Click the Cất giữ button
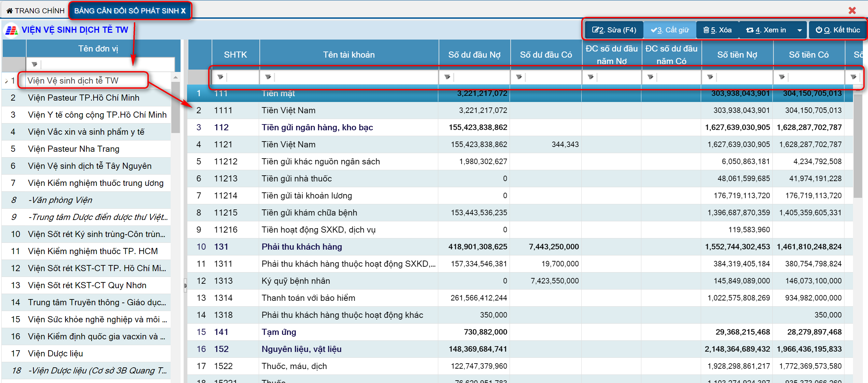 click(x=670, y=30)
